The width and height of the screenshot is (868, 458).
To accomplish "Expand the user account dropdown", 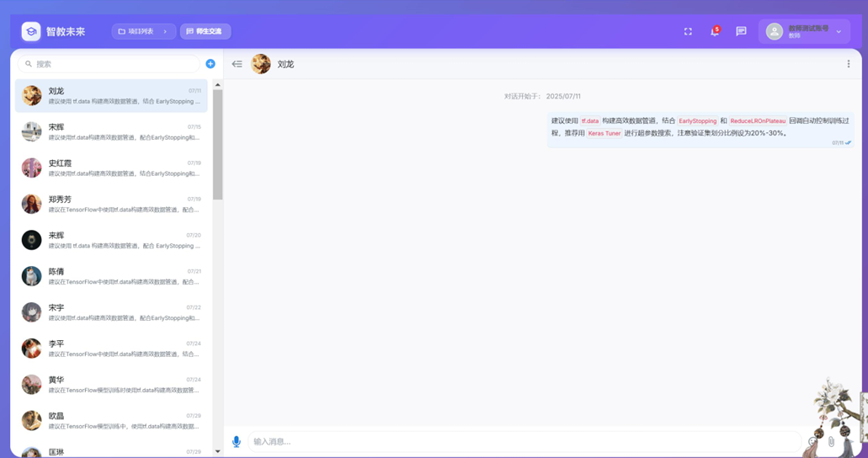I will coord(838,32).
